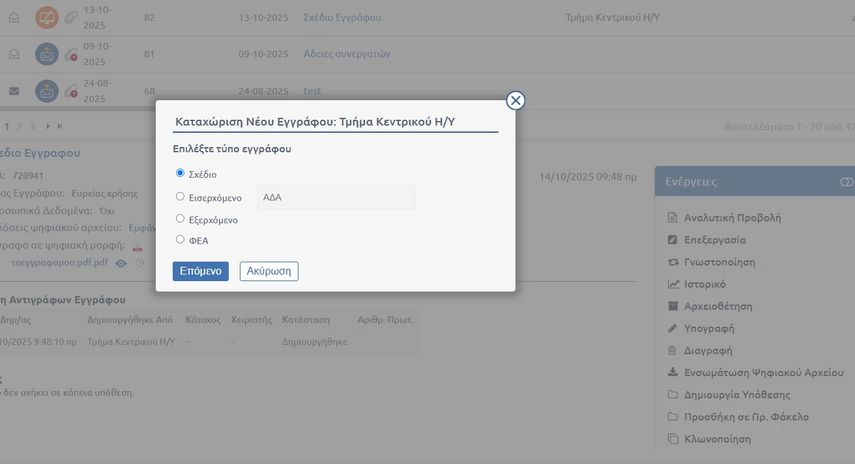This screenshot has height=464, width=855.
Task: Open Ιστορικό chart icon
Action: pyautogui.click(x=673, y=284)
